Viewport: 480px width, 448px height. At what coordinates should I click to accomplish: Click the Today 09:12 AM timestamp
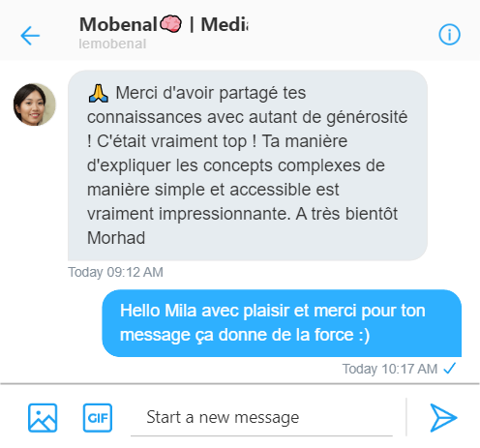point(115,272)
